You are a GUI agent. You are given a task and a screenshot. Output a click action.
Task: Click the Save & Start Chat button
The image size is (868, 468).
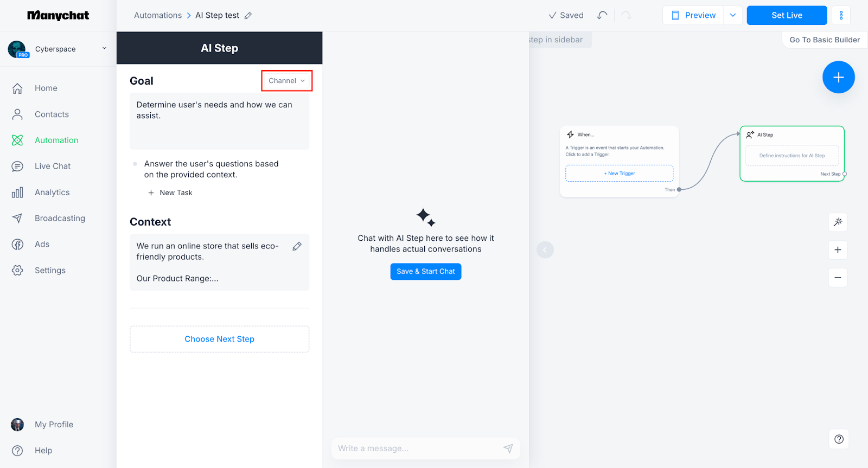tap(426, 272)
